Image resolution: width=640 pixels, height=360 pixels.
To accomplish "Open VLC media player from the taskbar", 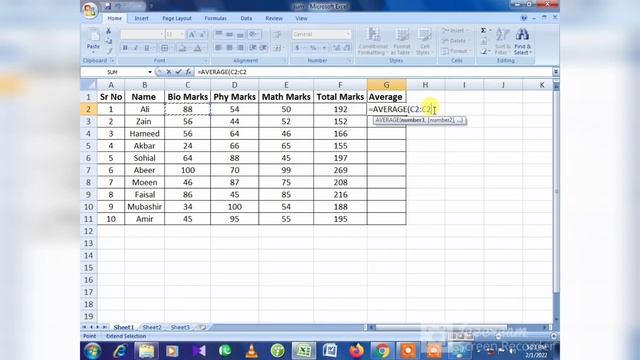I will (251, 351).
